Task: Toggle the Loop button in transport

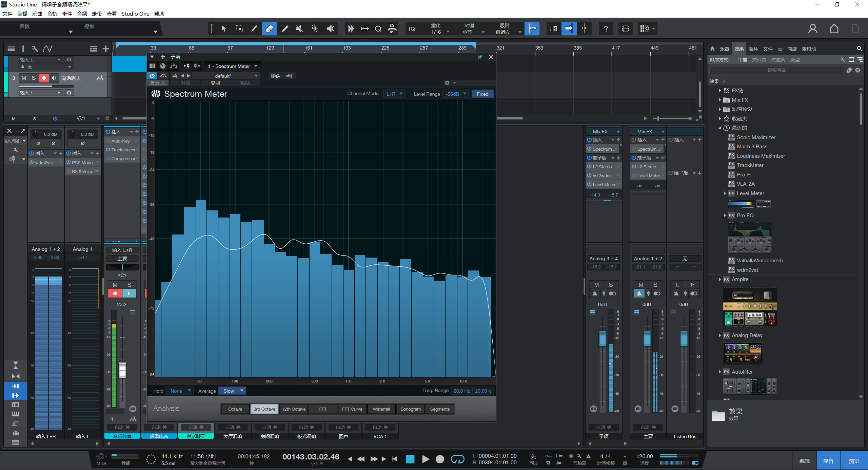Action: pos(457,459)
